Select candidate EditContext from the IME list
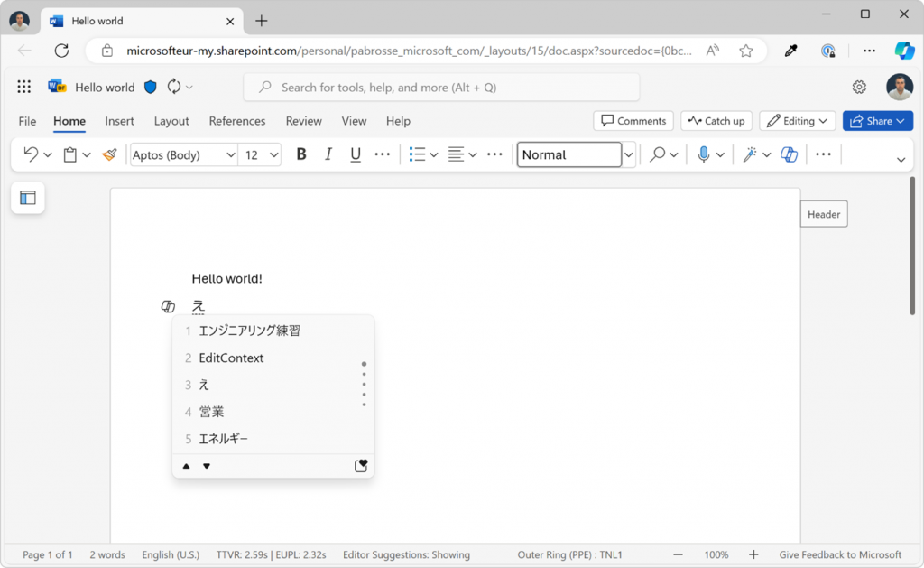The width and height of the screenshot is (924, 568). (231, 358)
